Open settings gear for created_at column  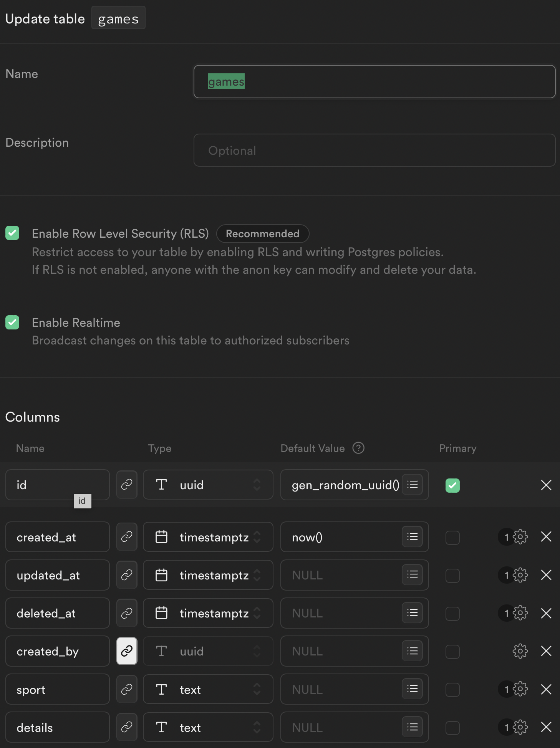[x=520, y=537]
